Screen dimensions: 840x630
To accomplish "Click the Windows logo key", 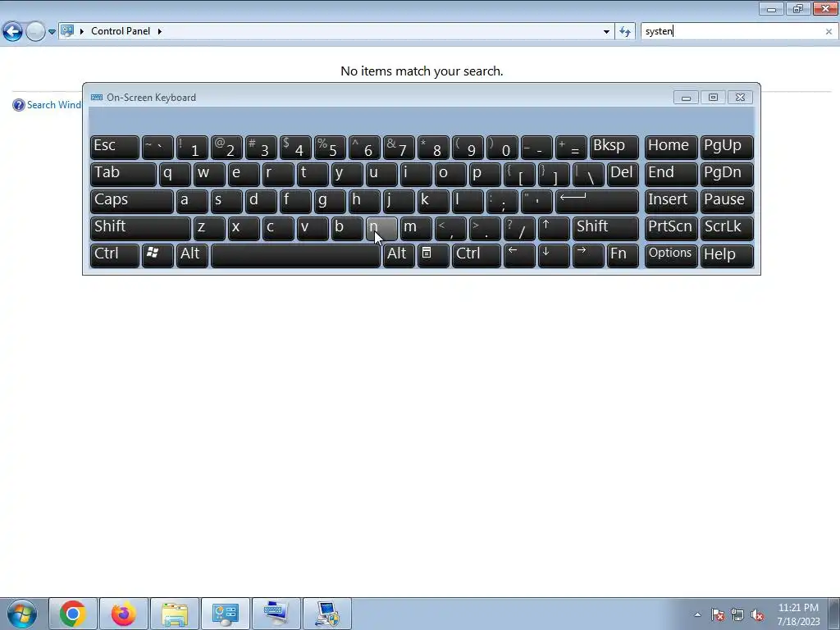I will tap(157, 256).
